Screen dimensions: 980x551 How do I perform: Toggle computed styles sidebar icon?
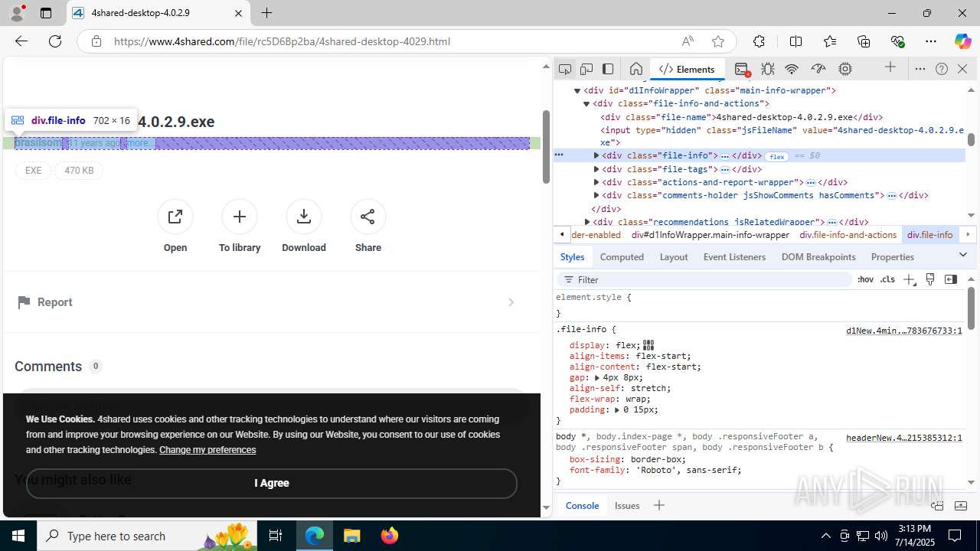click(951, 279)
